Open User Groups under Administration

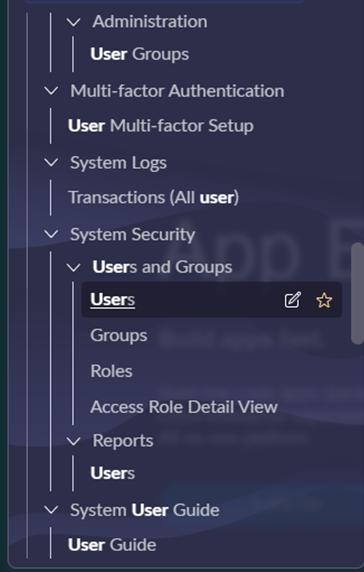[140, 54]
